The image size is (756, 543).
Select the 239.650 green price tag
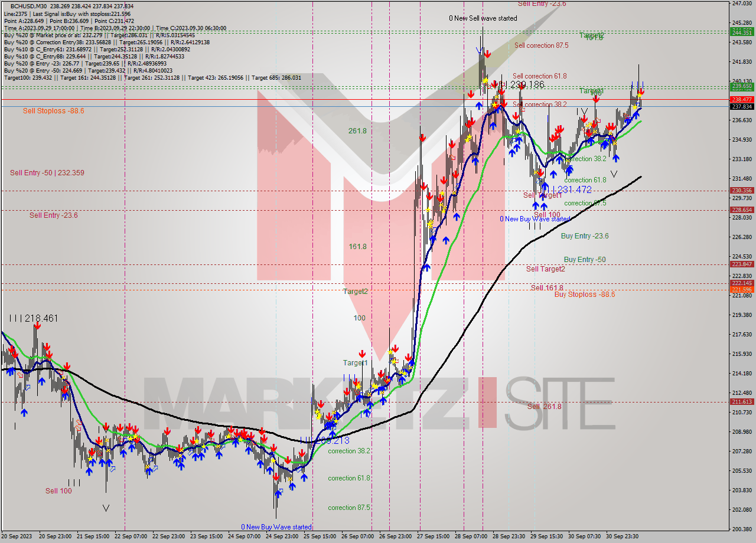(742, 86)
